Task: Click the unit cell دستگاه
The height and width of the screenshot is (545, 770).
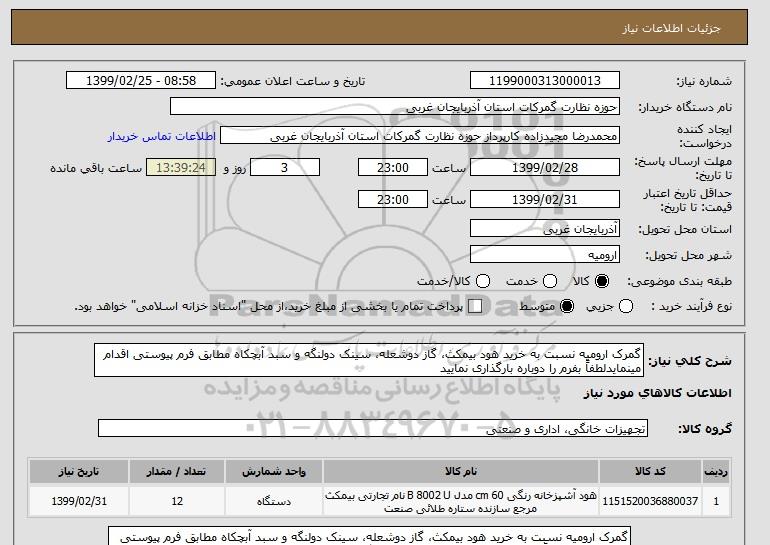Action: (x=274, y=501)
